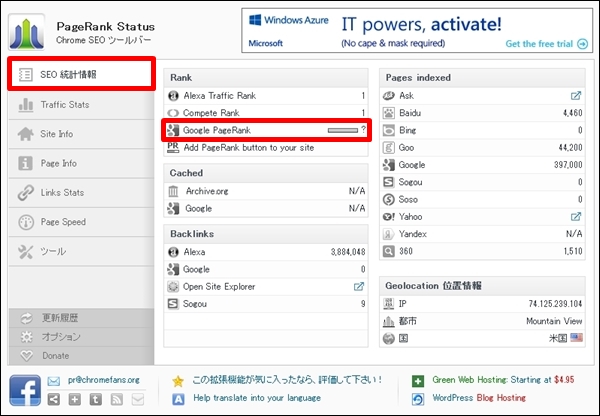Click the Google PageRank bar indicator
This screenshot has height=416, width=600.
click(x=343, y=131)
